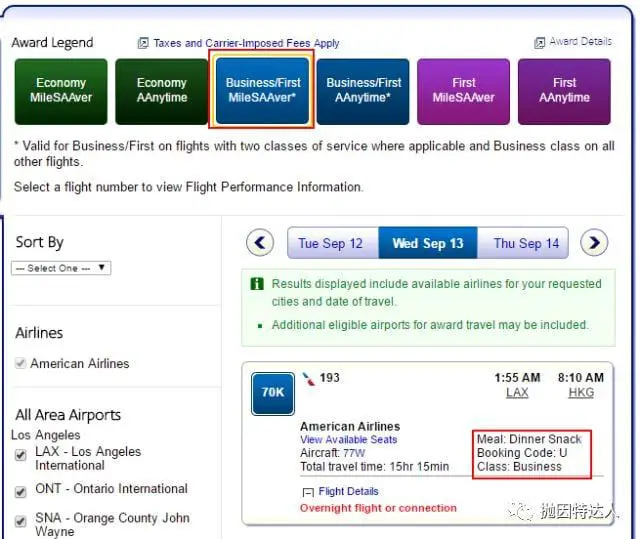The height and width of the screenshot is (539, 640).
Task: Open flight number 193 performance information
Action: (329, 377)
